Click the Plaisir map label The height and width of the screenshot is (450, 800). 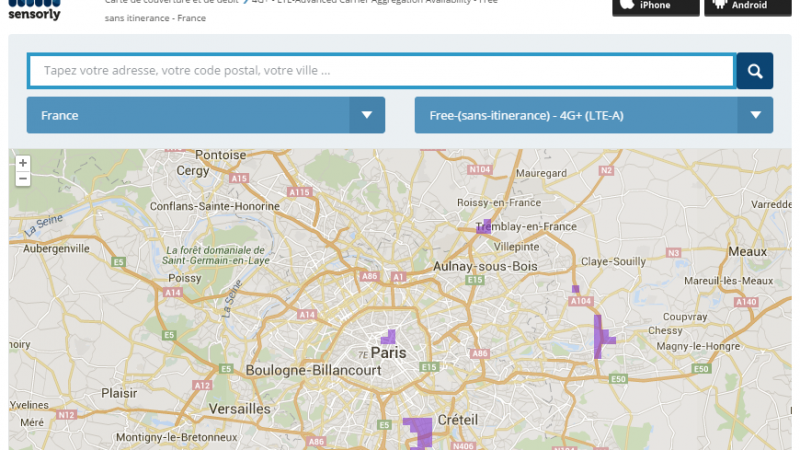(119, 393)
